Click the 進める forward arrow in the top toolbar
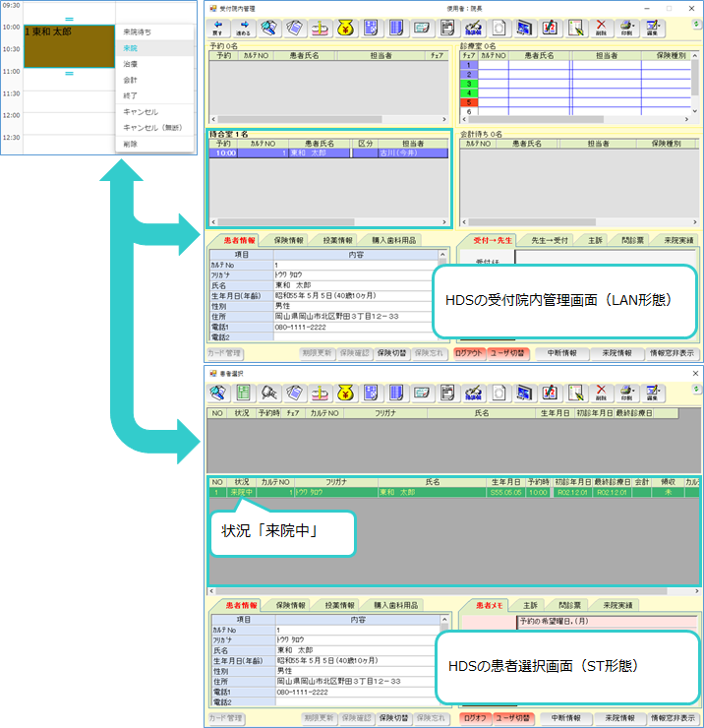The image size is (704, 728). point(244,29)
